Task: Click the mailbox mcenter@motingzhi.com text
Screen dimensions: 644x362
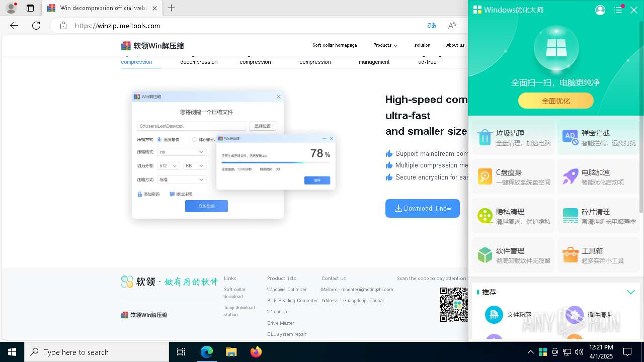Action: [x=357, y=290]
